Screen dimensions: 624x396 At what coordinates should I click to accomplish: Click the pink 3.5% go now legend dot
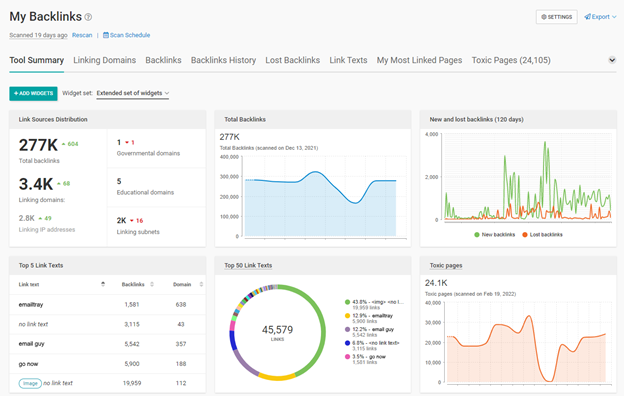coord(347,357)
